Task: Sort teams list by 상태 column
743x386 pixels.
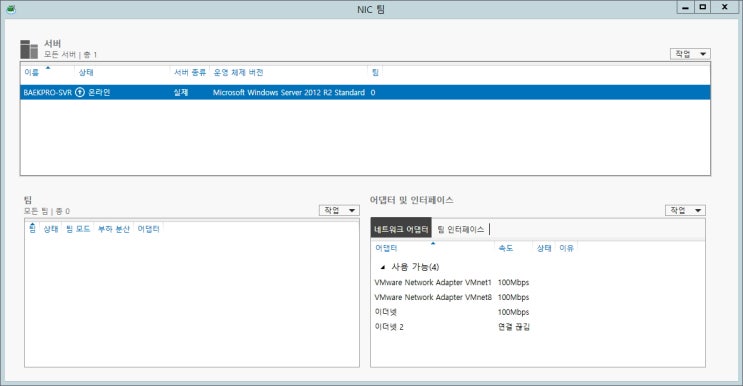Action: click(51, 229)
